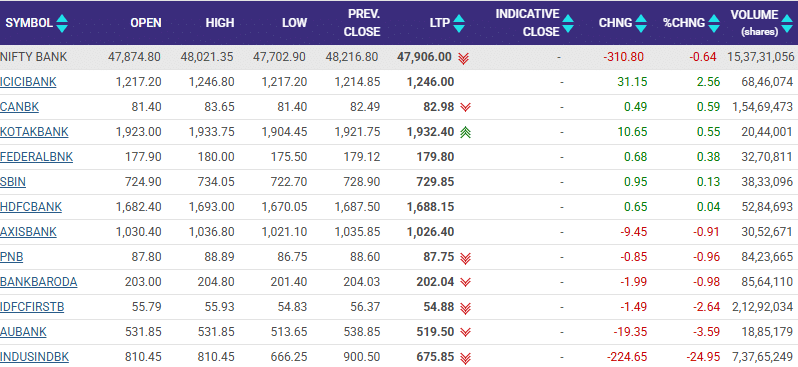The width and height of the screenshot is (798, 367).
Task: Select KOTAKBANK open value 1,923.00
Action: pyautogui.click(x=138, y=132)
